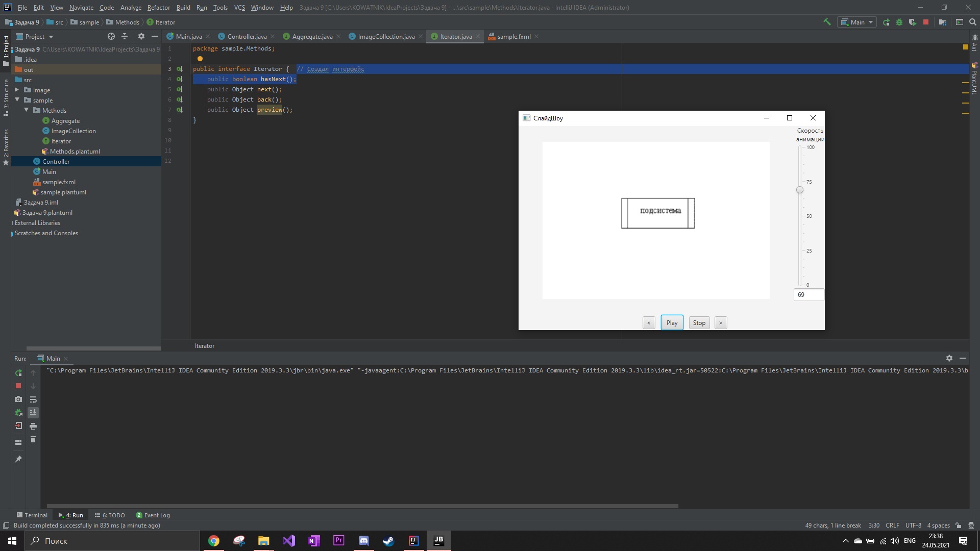Toggle soft-wrap in the run console
The height and width of the screenshot is (551, 980).
(x=34, y=400)
